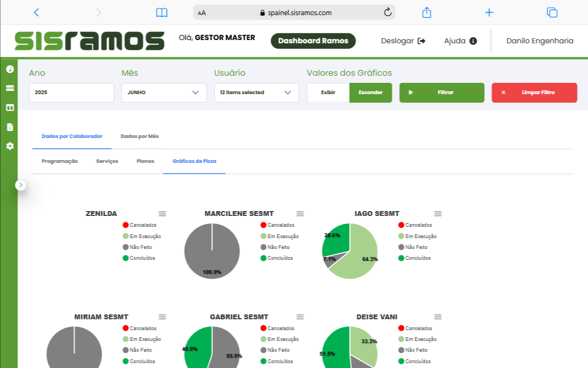The image size is (588, 368).
Task: Switch to the Serviços tab
Action: coord(107,161)
